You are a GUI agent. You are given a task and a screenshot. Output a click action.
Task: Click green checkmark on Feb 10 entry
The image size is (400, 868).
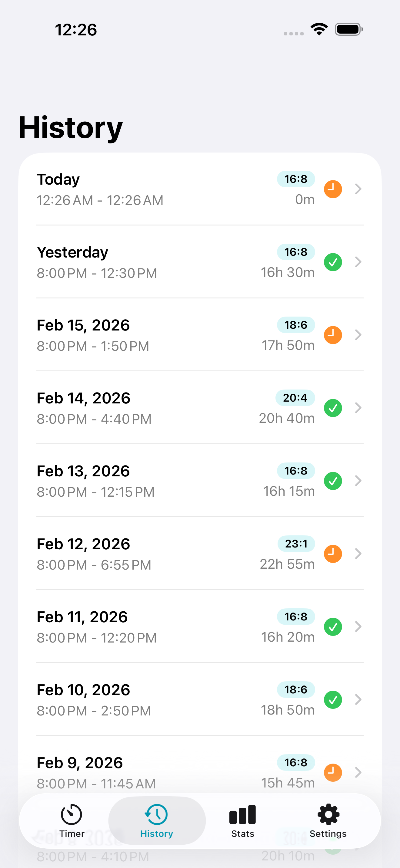coord(333,699)
